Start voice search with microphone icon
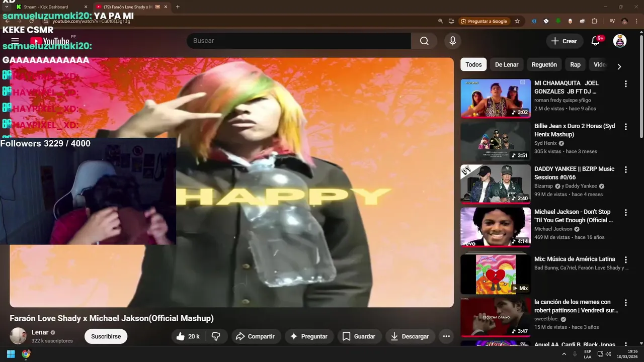This screenshot has height=362, width=644. 453,41
